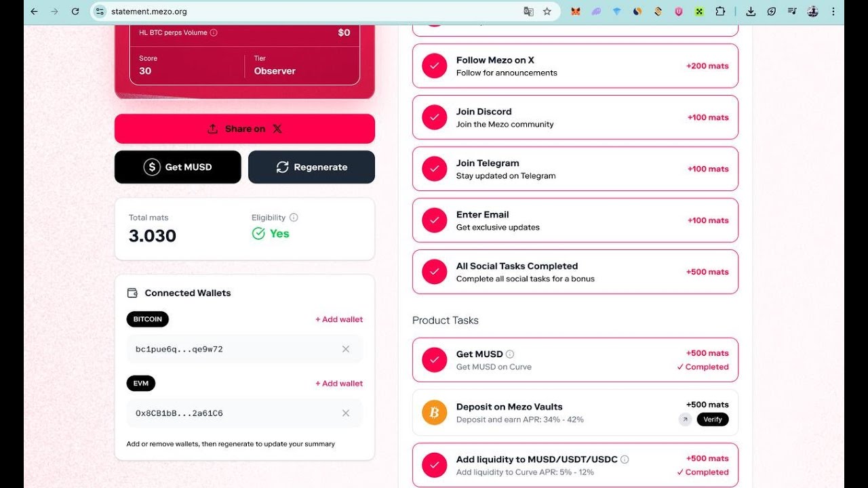Click the EVM wallet address text

[x=179, y=413]
